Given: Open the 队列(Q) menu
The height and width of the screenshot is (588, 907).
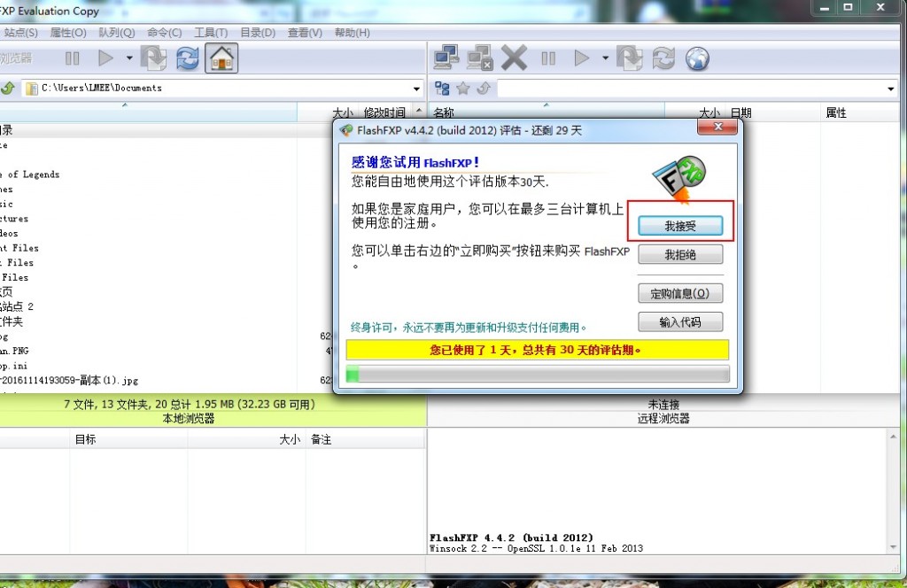Looking at the screenshot, I should coord(117,33).
